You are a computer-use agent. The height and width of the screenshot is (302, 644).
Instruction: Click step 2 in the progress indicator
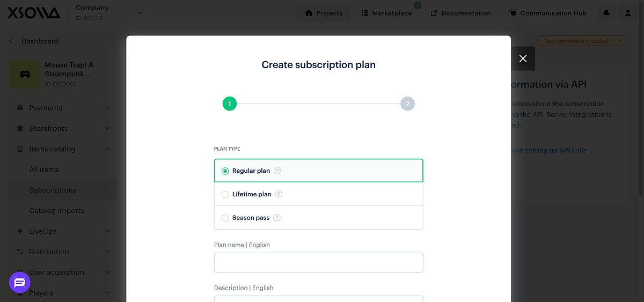point(407,104)
